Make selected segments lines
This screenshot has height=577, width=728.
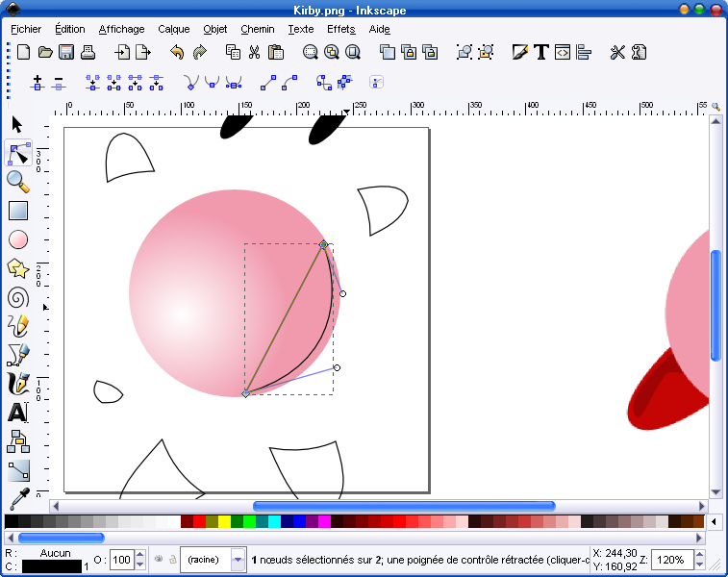pos(268,82)
